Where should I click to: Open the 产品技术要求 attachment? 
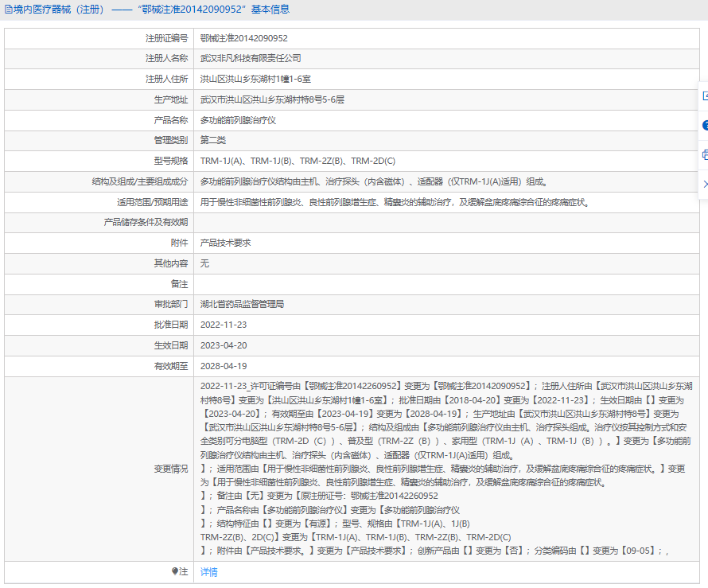(x=225, y=243)
